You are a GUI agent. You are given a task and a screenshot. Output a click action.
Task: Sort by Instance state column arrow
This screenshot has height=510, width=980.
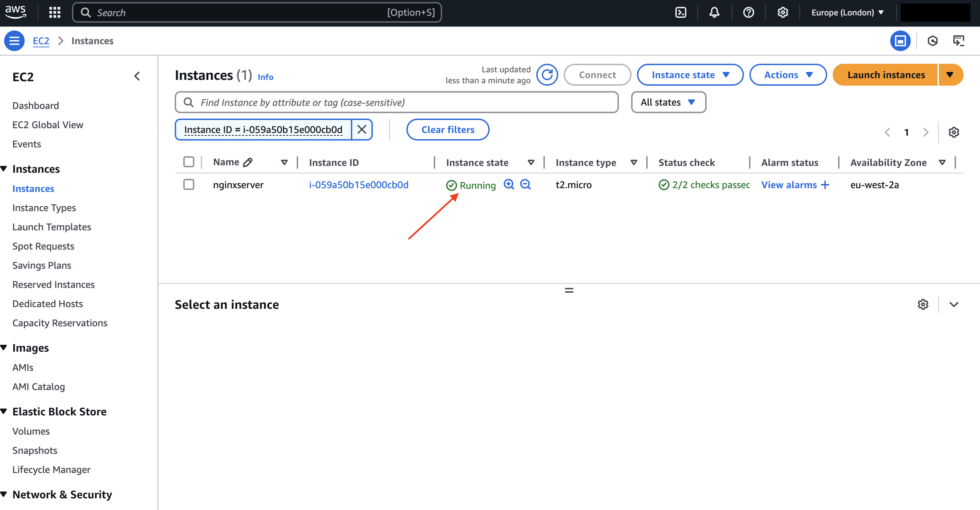coord(531,162)
